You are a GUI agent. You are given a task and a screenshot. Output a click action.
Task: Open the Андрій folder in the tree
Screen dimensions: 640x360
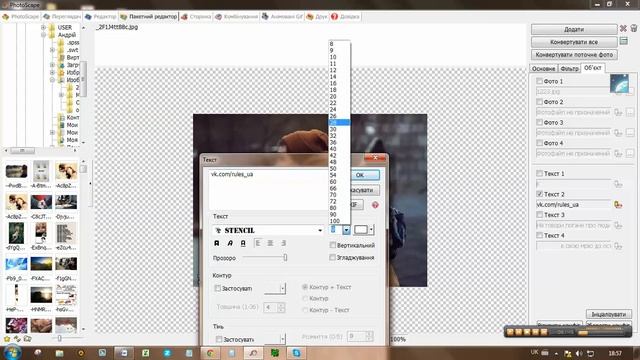point(67,35)
